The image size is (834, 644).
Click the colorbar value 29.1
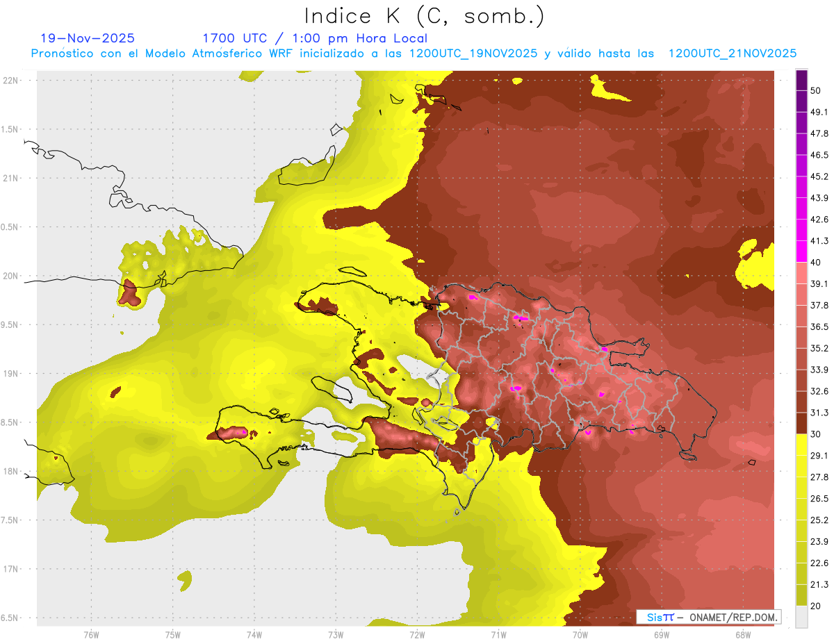tap(819, 455)
